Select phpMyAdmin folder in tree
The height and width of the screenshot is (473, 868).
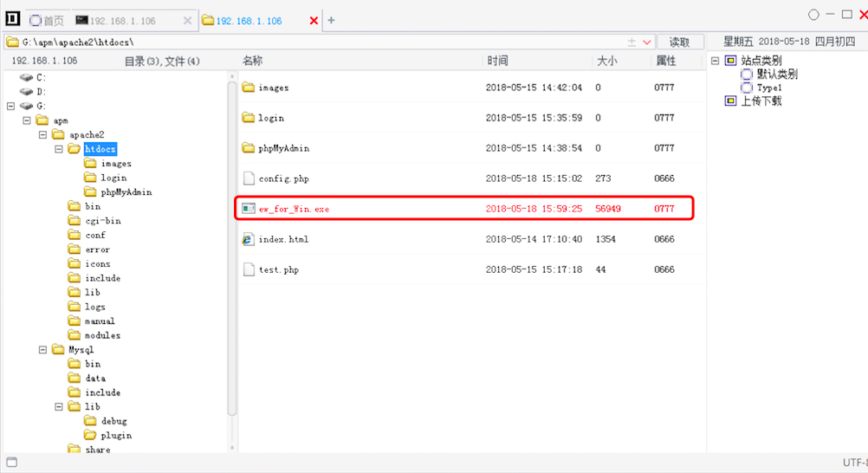click(x=126, y=192)
